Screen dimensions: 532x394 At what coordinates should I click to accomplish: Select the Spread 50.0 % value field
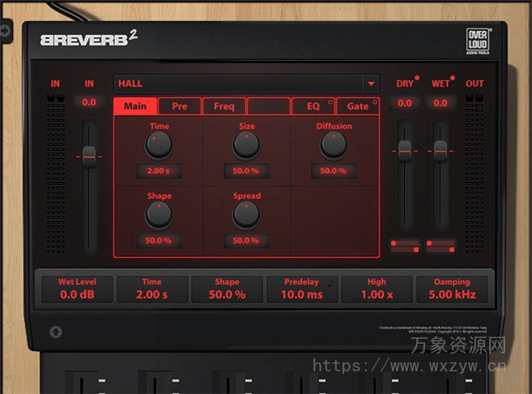[x=246, y=241]
